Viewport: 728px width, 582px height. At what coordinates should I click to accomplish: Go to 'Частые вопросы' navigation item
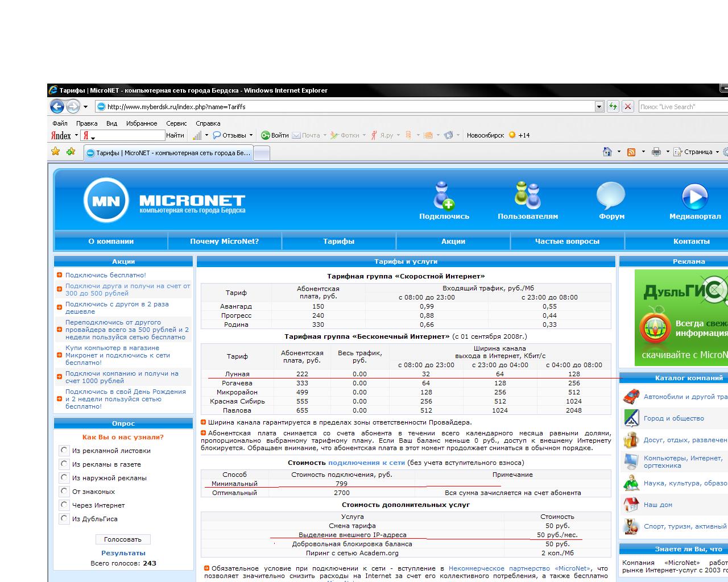tap(567, 241)
